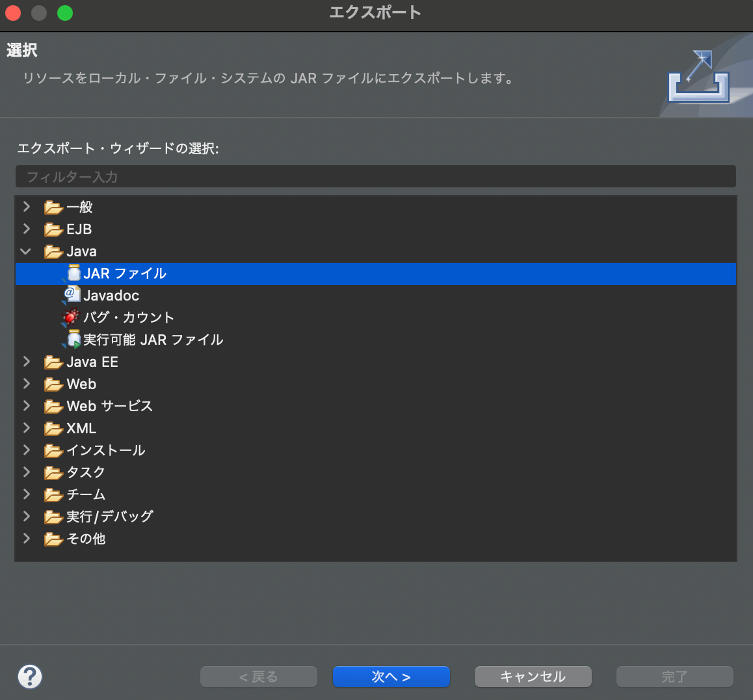Select the チーム label
Viewport: 753px width, 700px height.
coord(86,494)
